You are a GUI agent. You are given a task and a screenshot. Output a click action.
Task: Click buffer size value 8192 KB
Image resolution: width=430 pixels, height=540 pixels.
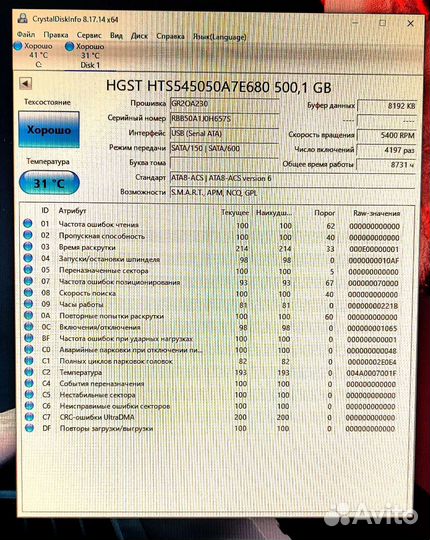click(387, 106)
